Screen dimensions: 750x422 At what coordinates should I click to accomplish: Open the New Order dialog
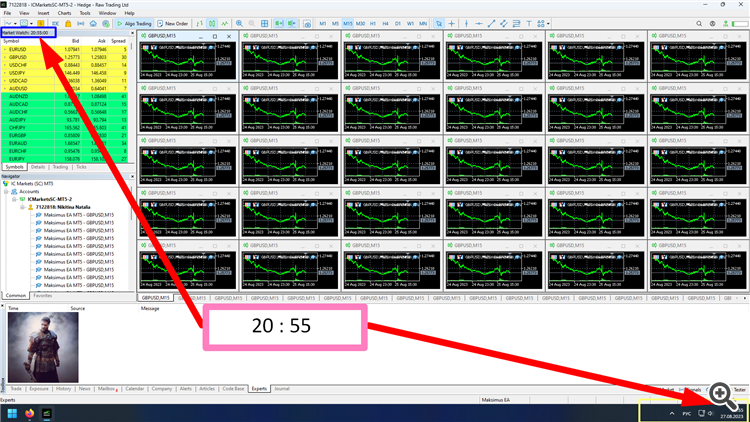coord(173,23)
